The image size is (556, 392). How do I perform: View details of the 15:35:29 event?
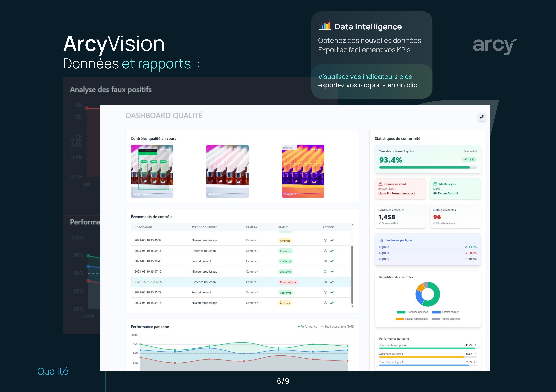325,292
